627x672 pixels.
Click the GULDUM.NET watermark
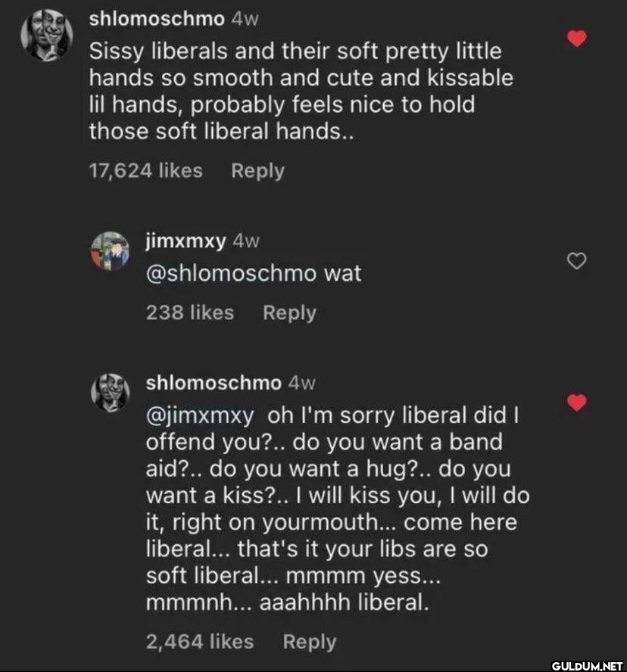[586, 664]
